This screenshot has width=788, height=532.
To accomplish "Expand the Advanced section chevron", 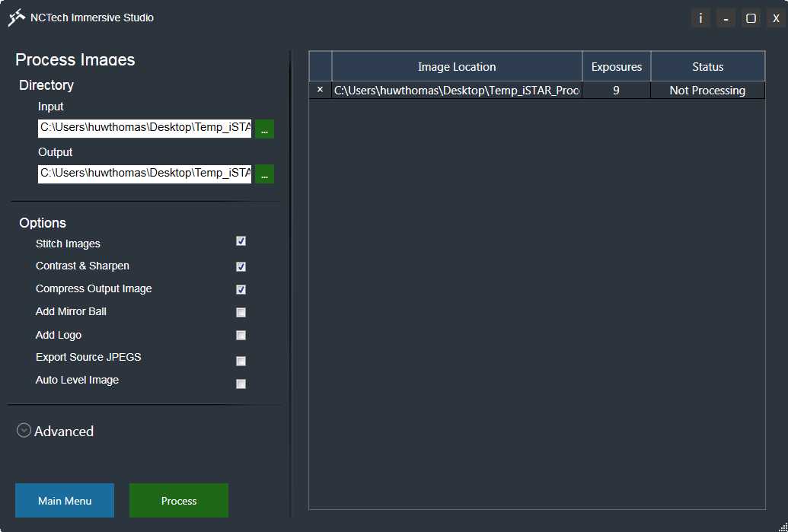I will click(x=24, y=431).
